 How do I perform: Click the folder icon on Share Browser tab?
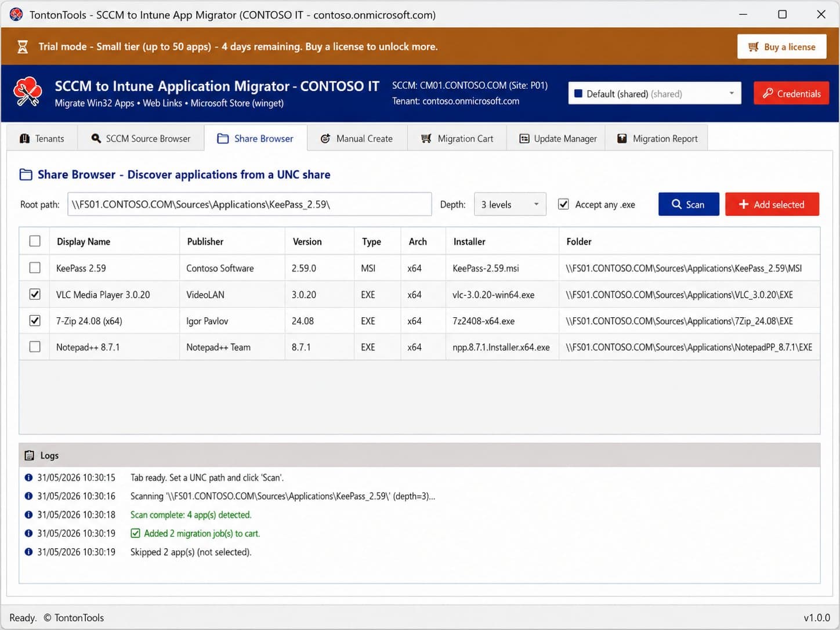[223, 139]
